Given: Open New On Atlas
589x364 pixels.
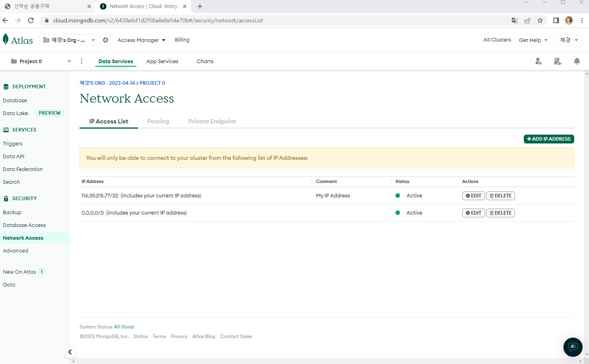Looking at the screenshot, I should tap(20, 272).
